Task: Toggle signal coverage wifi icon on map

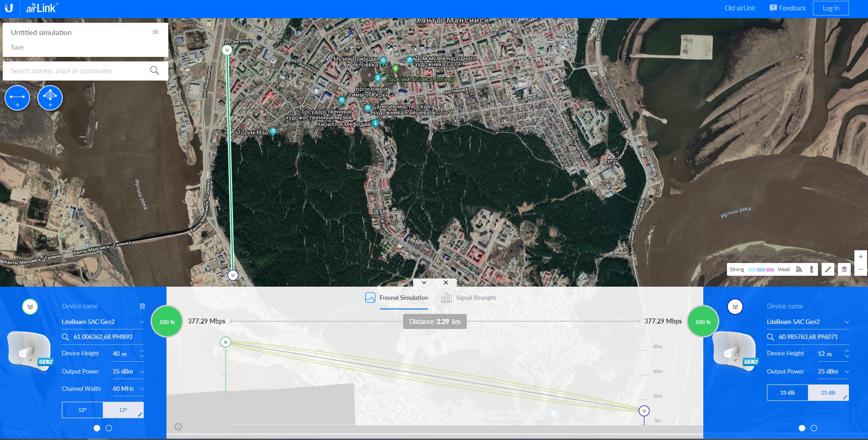Action: (799, 269)
